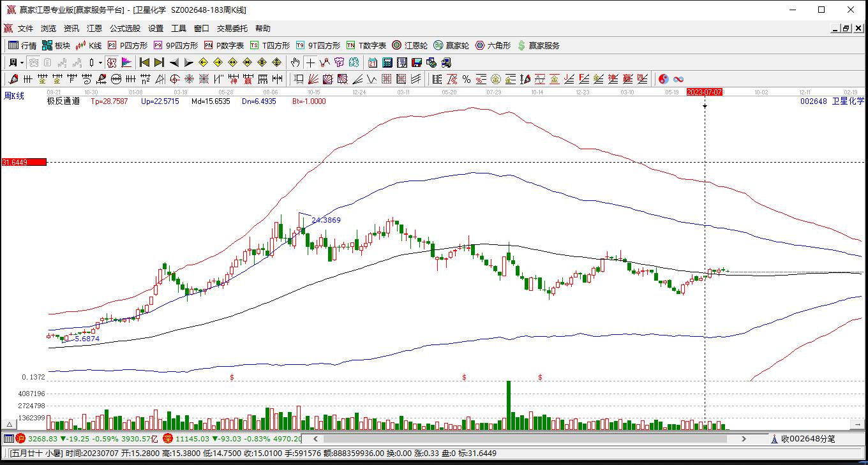Click the red 赢 drawing tool icon
The image size is (868, 465).
248,79
